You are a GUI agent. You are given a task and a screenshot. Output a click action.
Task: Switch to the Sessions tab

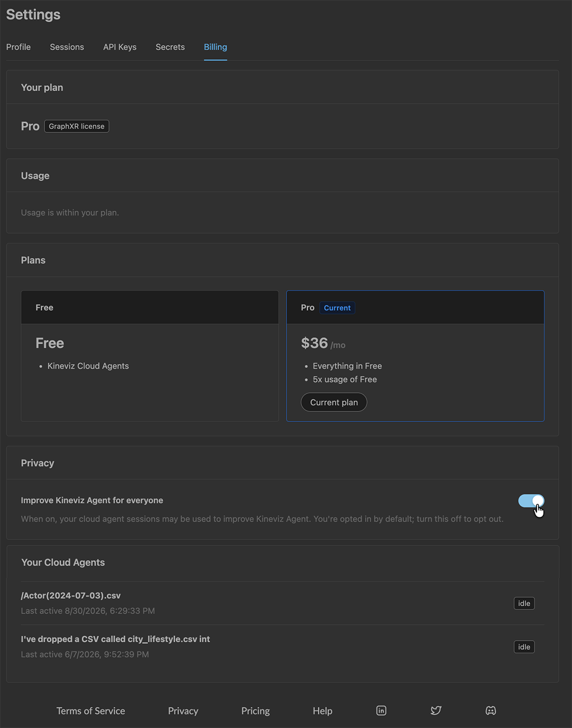click(67, 47)
